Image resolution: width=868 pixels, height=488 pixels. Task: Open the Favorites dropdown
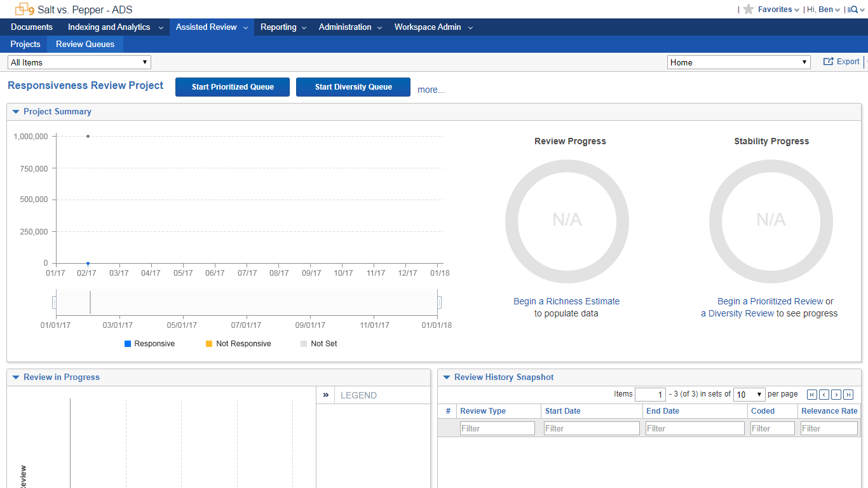pos(778,10)
